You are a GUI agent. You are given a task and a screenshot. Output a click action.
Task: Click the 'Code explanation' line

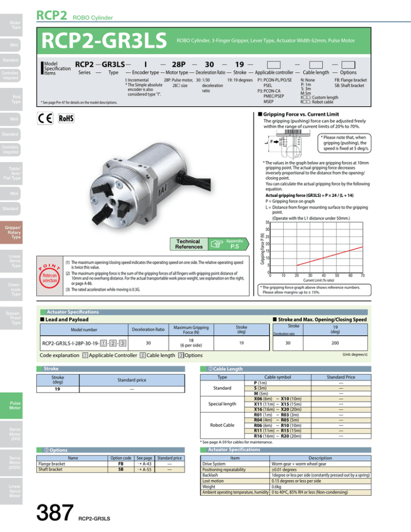click(x=121, y=355)
